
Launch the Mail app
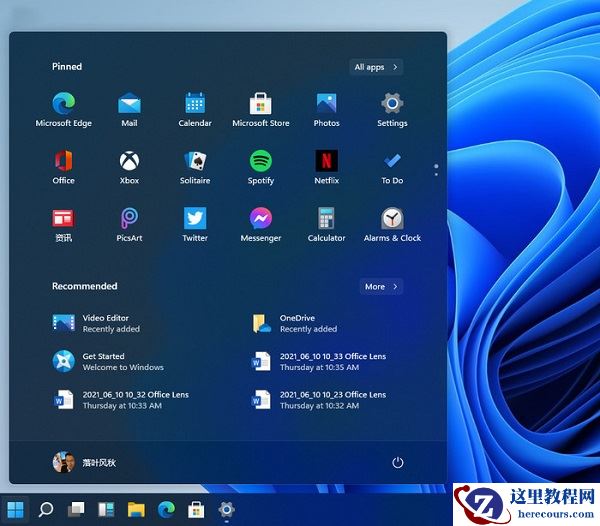point(129,109)
